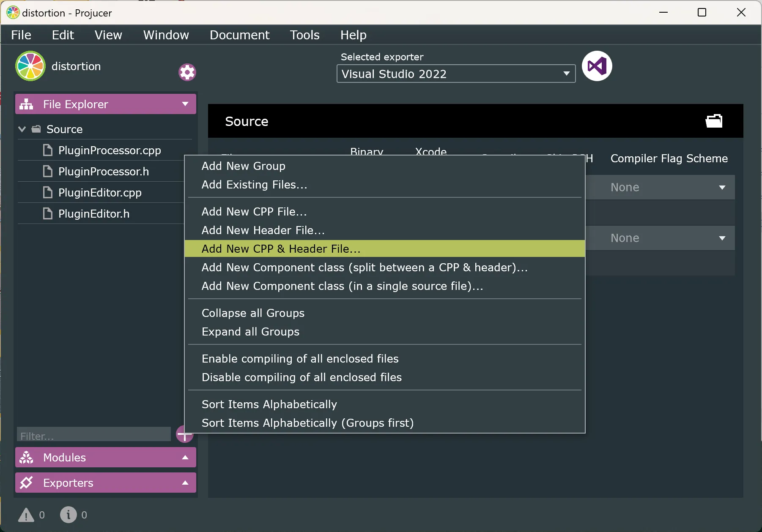This screenshot has height=532, width=762.
Task: Click the distortion project logo icon
Action: coord(30,66)
